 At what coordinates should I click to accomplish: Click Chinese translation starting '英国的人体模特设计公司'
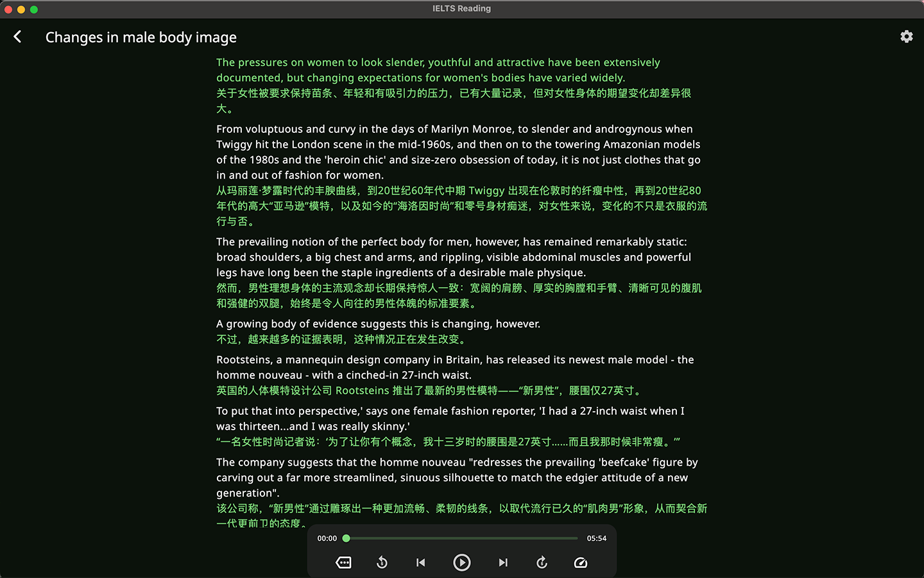pos(430,390)
